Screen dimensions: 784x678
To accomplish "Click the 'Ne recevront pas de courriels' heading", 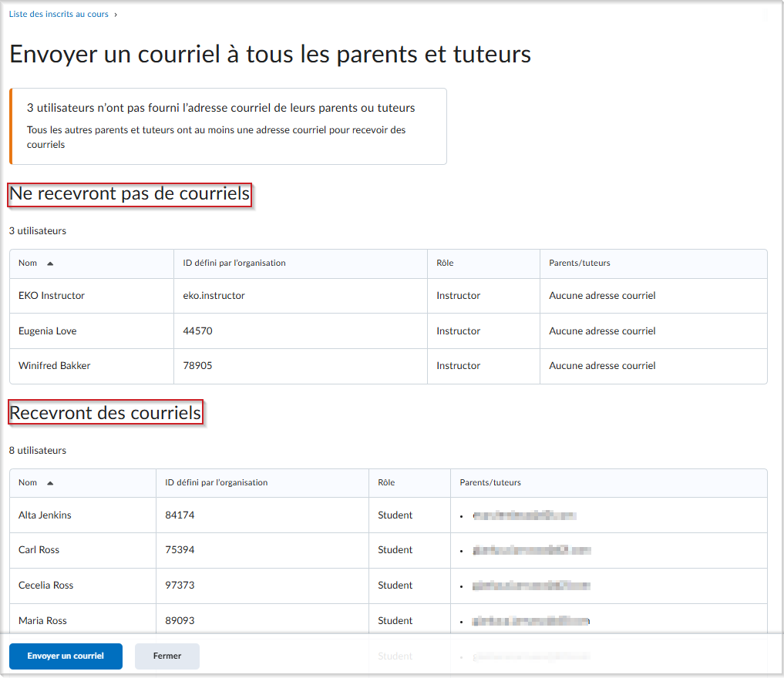I will point(129,194).
